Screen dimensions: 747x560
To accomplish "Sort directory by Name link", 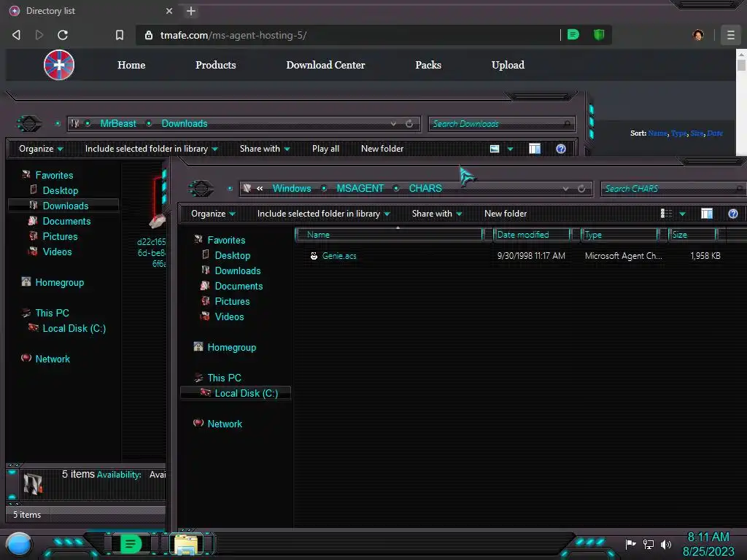I will coord(657,133).
